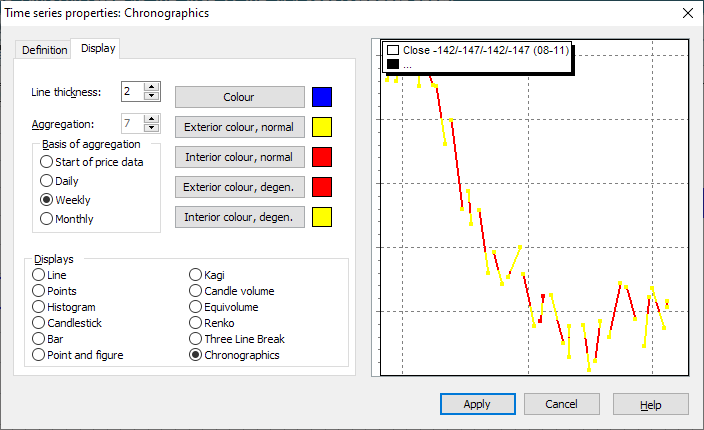Open Exterior colour, degen. picker button

239,187
